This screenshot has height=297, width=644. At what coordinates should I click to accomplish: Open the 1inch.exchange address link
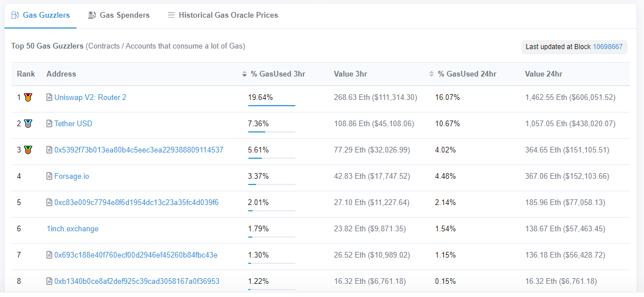[72, 228]
